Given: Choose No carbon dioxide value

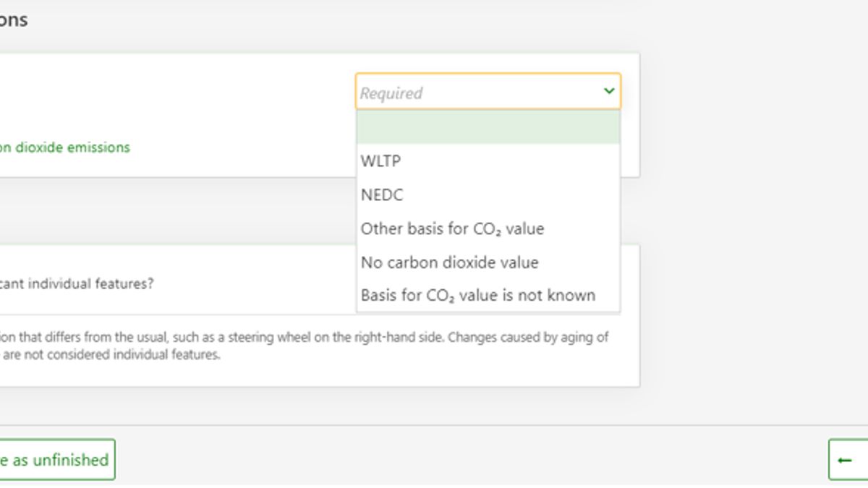Looking at the screenshot, I should tap(449, 262).
